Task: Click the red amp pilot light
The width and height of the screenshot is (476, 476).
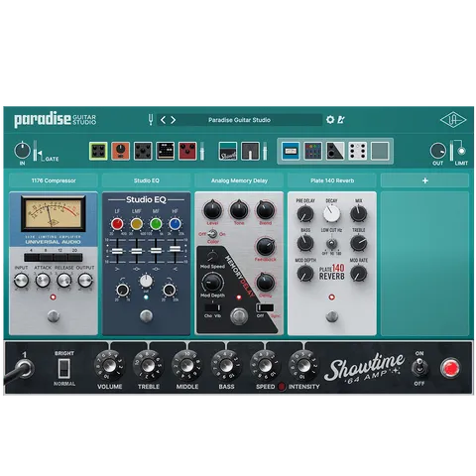Action: click(450, 368)
